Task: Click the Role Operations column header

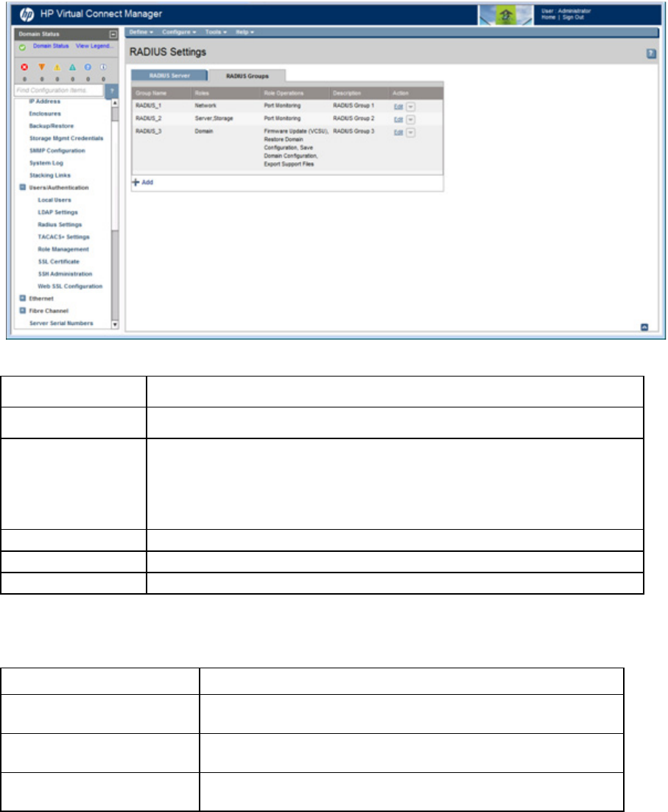Action: pyautogui.click(x=284, y=94)
